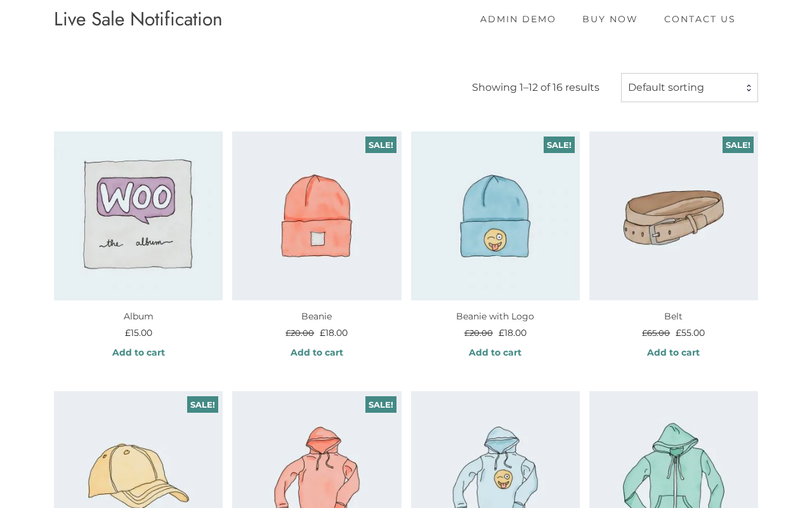Open the Default sorting dropdown
Viewport: 812px width, 508px height.
tap(689, 88)
